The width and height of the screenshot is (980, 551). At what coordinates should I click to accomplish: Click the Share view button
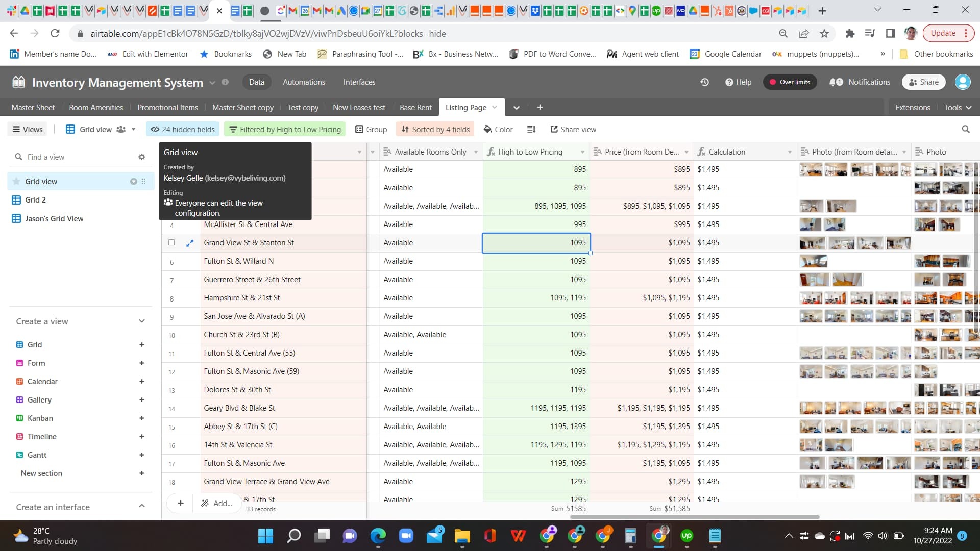point(573,130)
